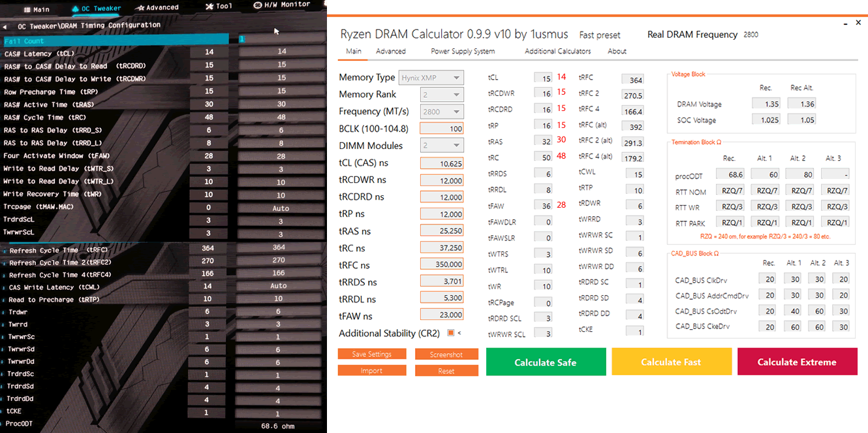Click the tFAW ns input field
Image resolution: width=868 pixels, height=433 pixels.
tap(442, 315)
